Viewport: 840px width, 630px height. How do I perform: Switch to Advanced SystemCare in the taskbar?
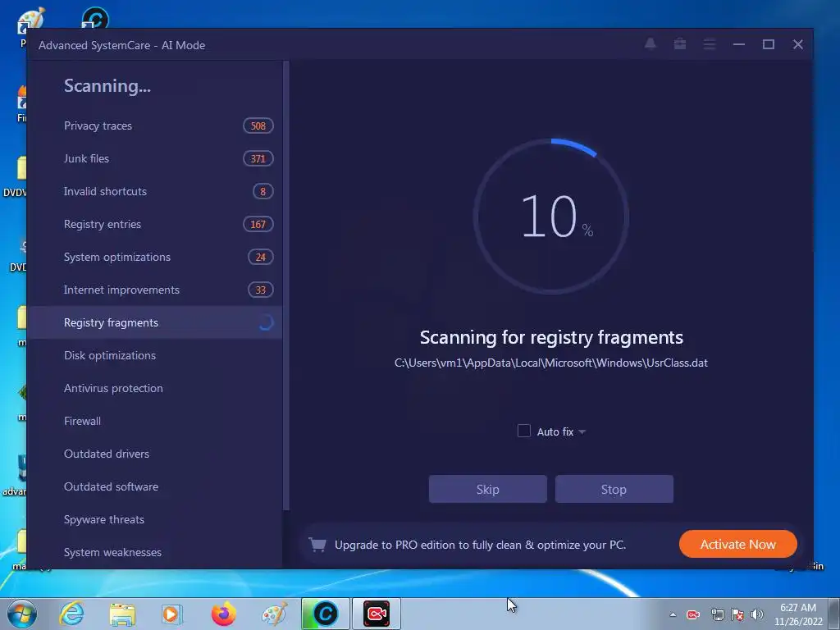coord(325,614)
